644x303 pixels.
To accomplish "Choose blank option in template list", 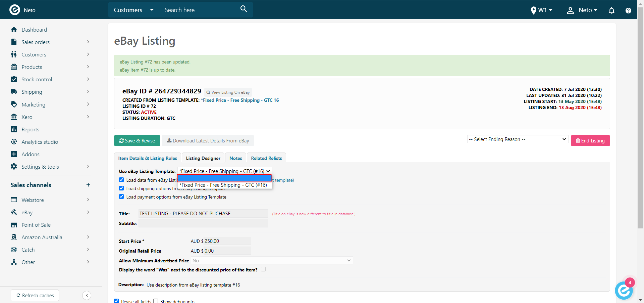I will (224, 178).
